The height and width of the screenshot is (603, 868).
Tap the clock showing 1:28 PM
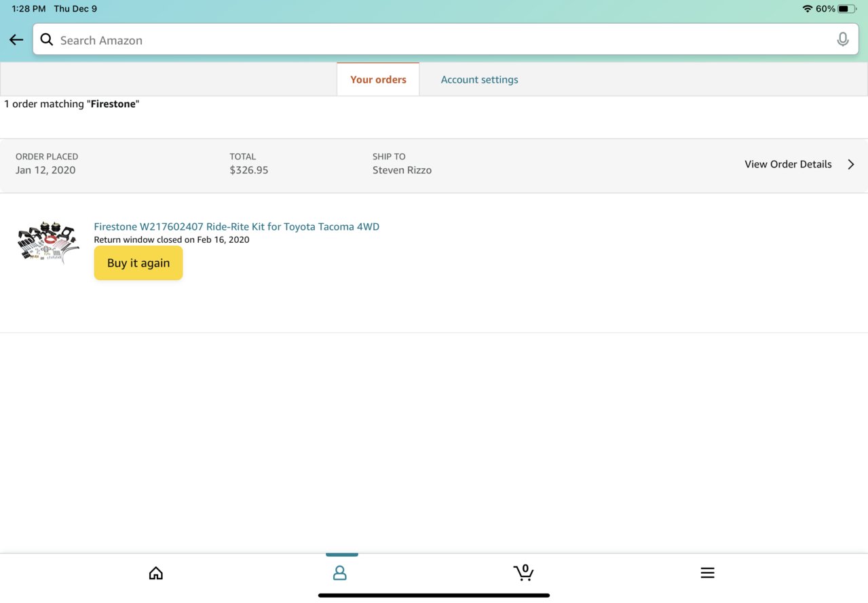pyautogui.click(x=29, y=9)
